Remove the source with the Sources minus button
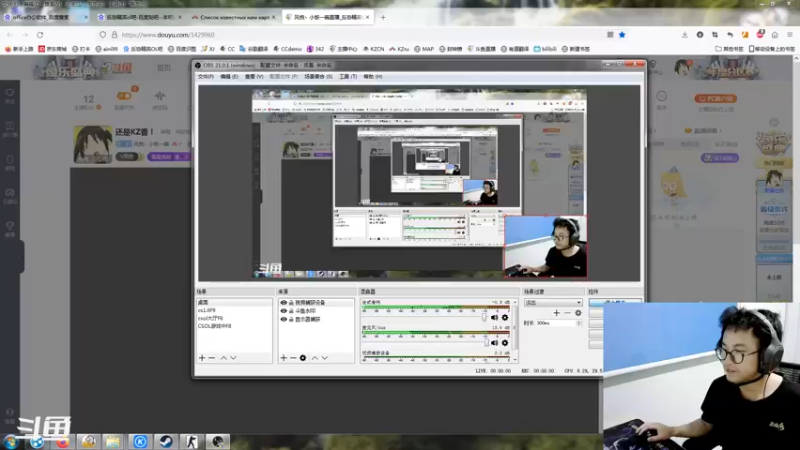The width and height of the screenshot is (800, 450). [293, 358]
